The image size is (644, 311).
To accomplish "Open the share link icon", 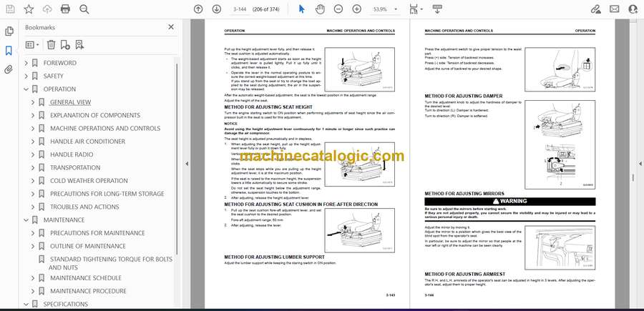I will click(596, 9).
